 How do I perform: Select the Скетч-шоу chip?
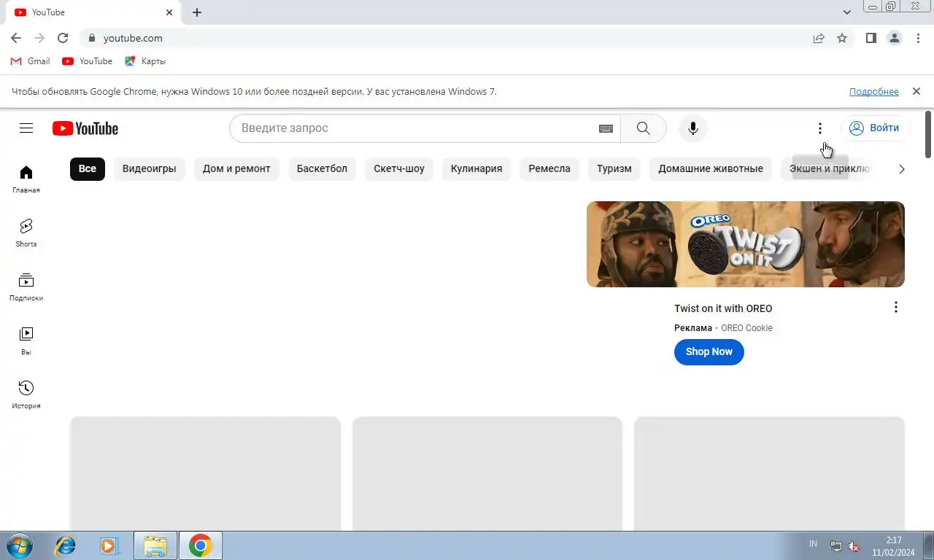pyautogui.click(x=399, y=168)
